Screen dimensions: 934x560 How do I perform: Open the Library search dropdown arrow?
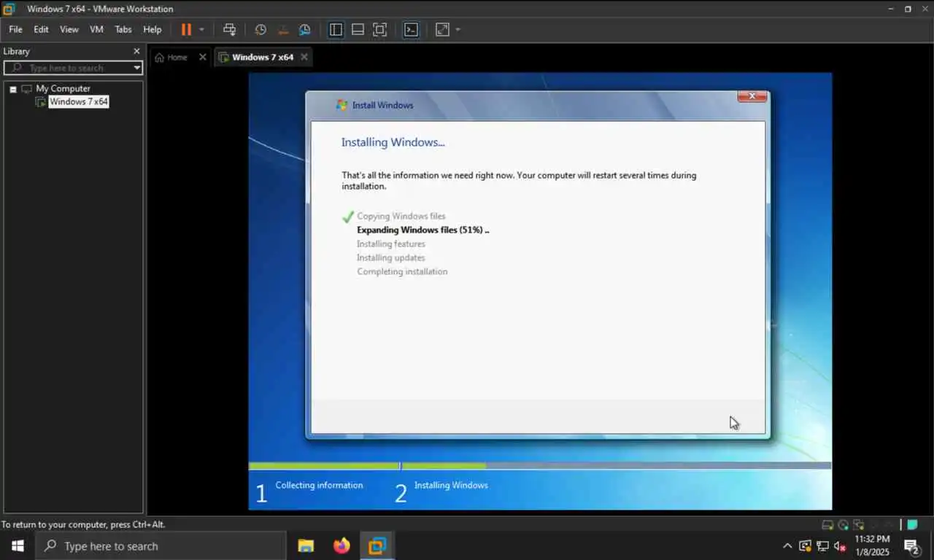pos(136,68)
